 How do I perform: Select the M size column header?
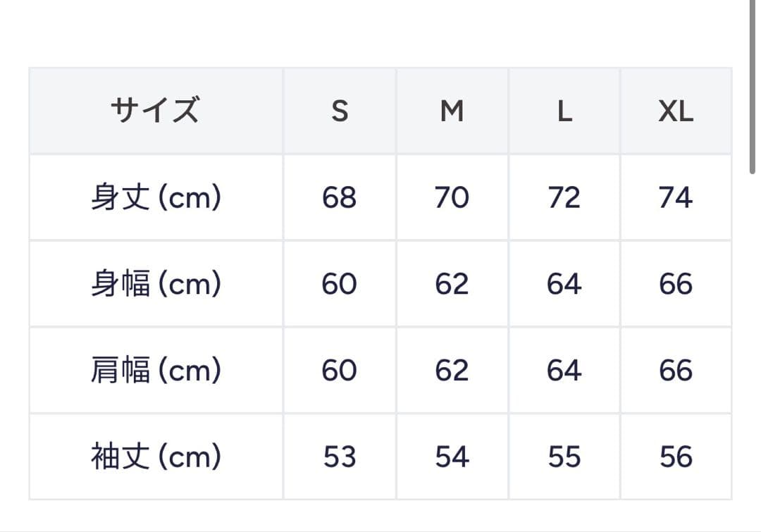tap(452, 111)
